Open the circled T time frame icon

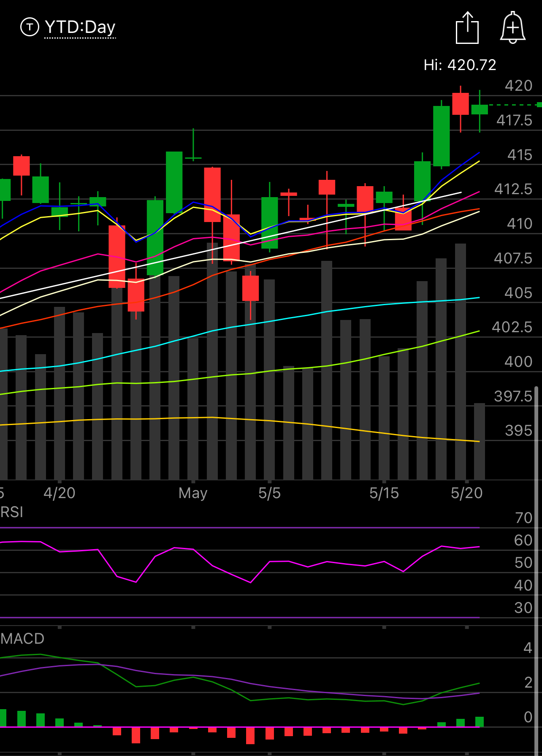pos(30,27)
